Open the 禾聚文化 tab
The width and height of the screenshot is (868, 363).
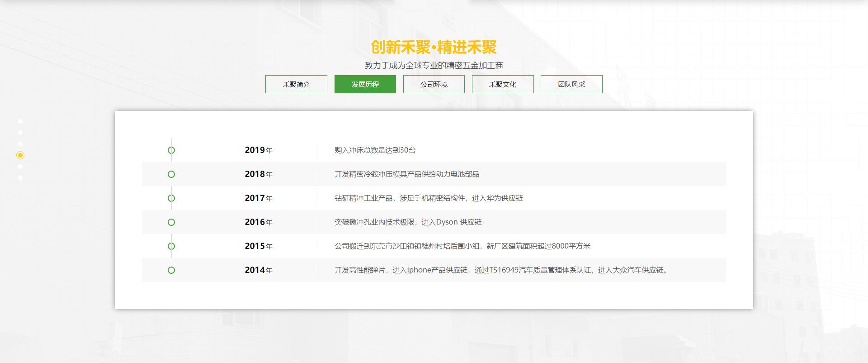[x=503, y=84]
